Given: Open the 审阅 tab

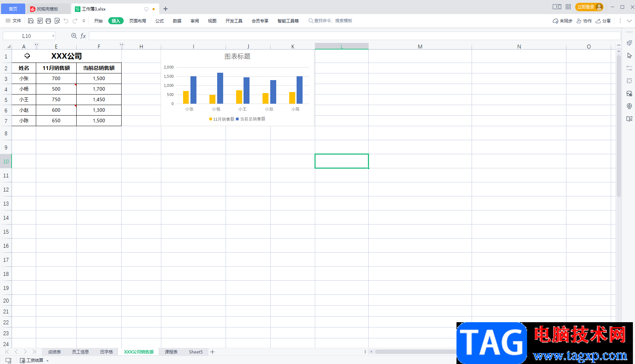Looking at the screenshot, I should [x=195, y=21].
